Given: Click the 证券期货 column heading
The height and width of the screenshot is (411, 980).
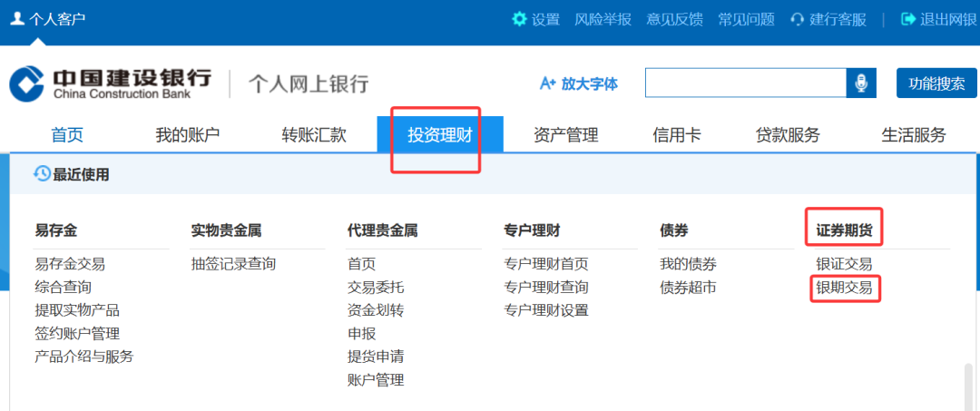Looking at the screenshot, I should pos(845,230).
